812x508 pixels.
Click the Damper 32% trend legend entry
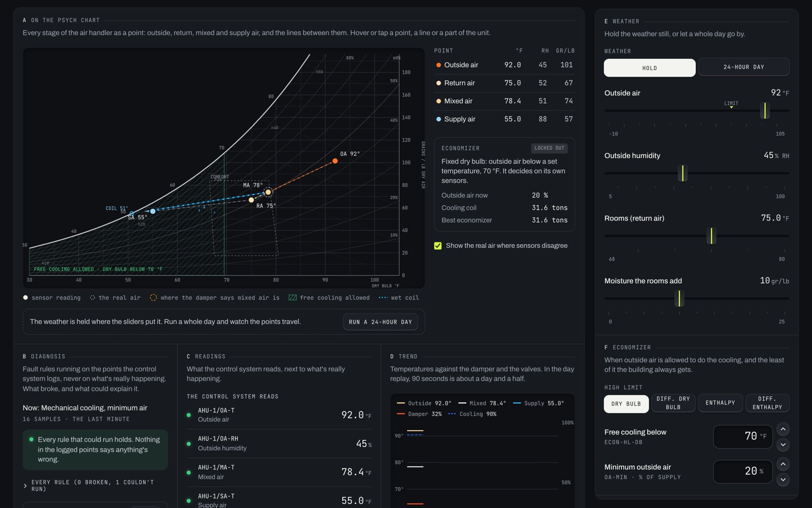click(419, 414)
